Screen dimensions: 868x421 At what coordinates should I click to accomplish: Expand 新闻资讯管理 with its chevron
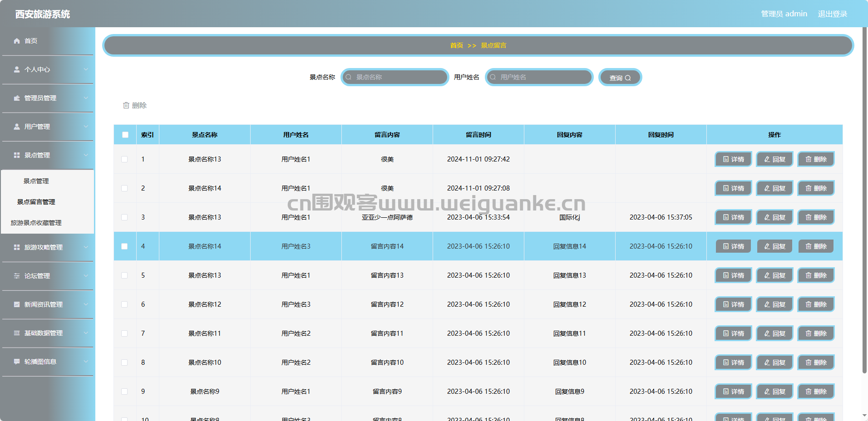[x=86, y=304]
